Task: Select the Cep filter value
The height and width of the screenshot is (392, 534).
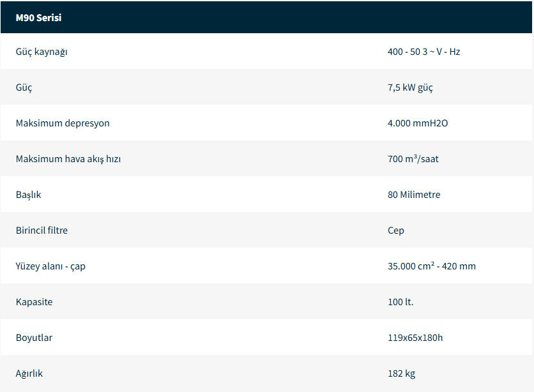Action: click(x=395, y=230)
